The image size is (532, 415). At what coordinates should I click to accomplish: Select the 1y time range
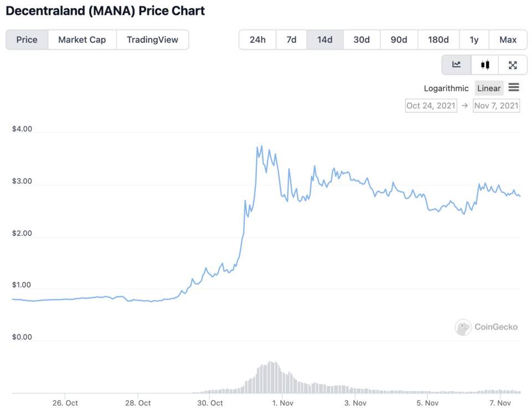(x=474, y=40)
